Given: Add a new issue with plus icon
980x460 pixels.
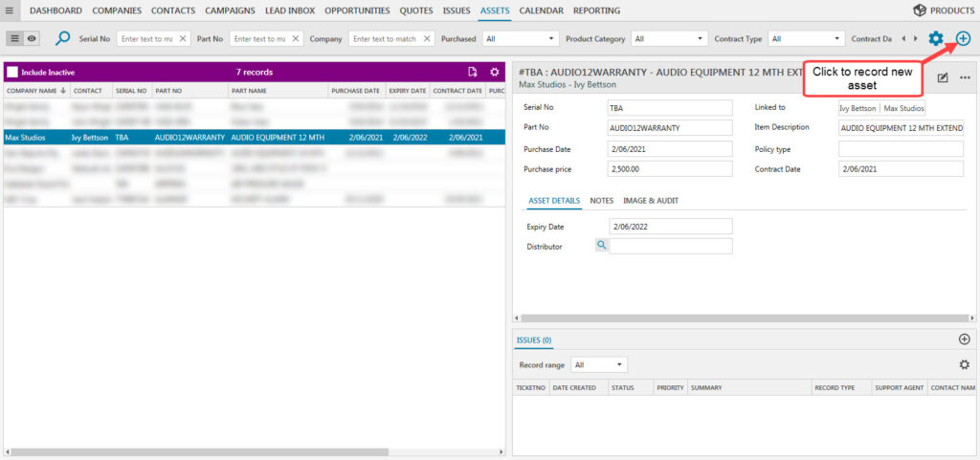Looking at the screenshot, I should (964, 340).
